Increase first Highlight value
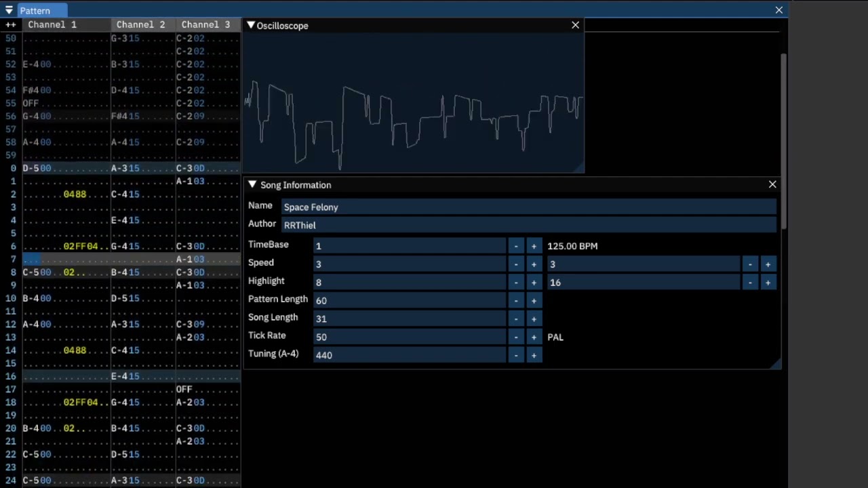This screenshot has height=488, width=868. 534,283
